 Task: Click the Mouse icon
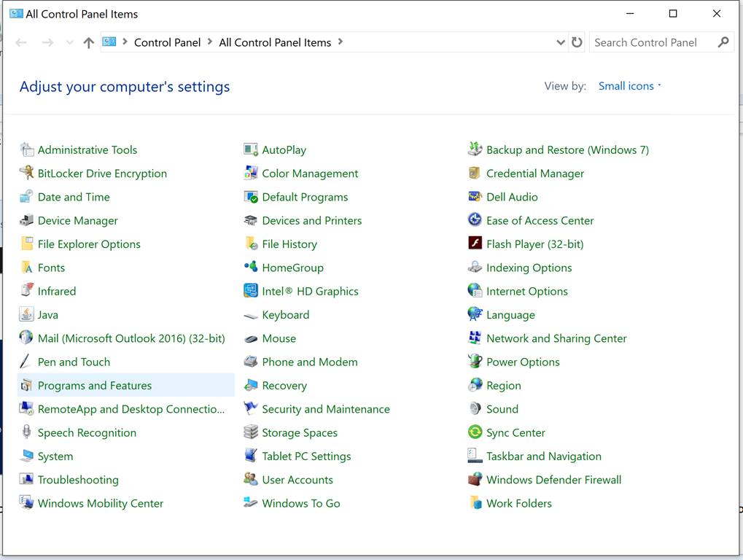click(x=251, y=339)
